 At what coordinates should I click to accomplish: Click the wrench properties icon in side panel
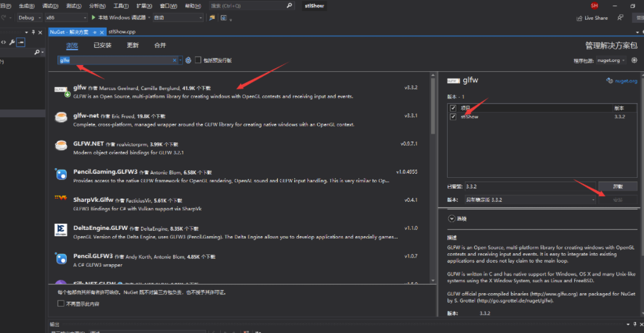click(12, 42)
